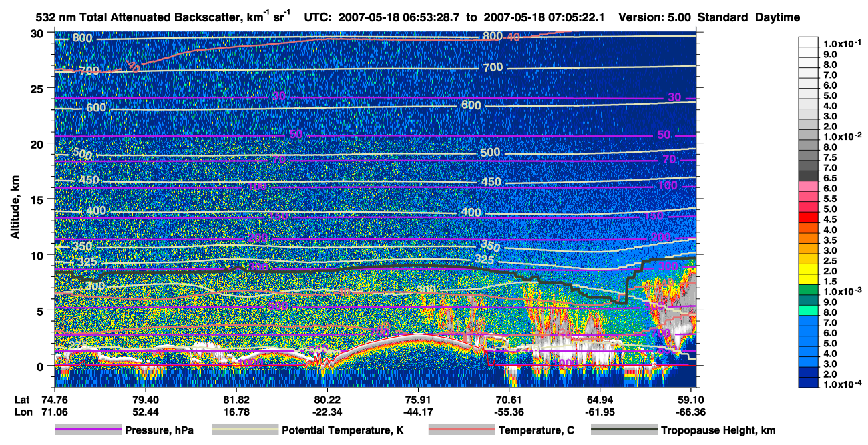868x445 pixels.
Task: Click the longitude value '-61.95'
Action: 600,412
